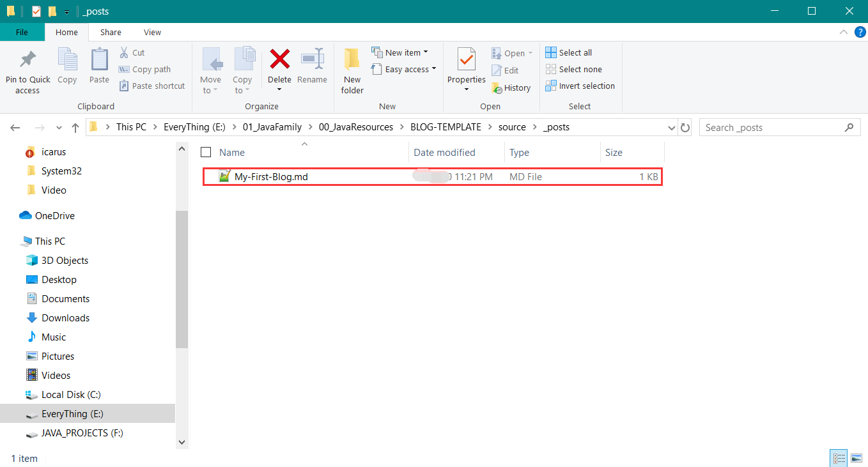Select the My-First-Blog.md file
Viewport: 868px width, 467px height.
point(271,177)
